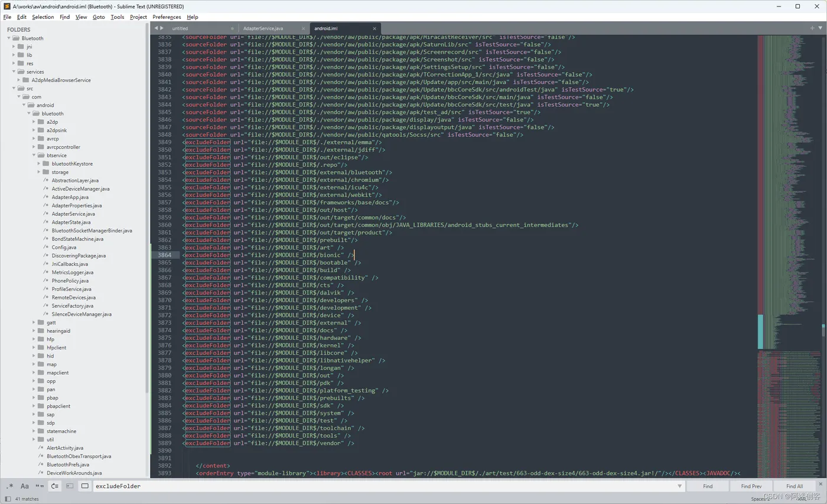
Task: Toggle wrap-around search option
Action: click(54, 486)
